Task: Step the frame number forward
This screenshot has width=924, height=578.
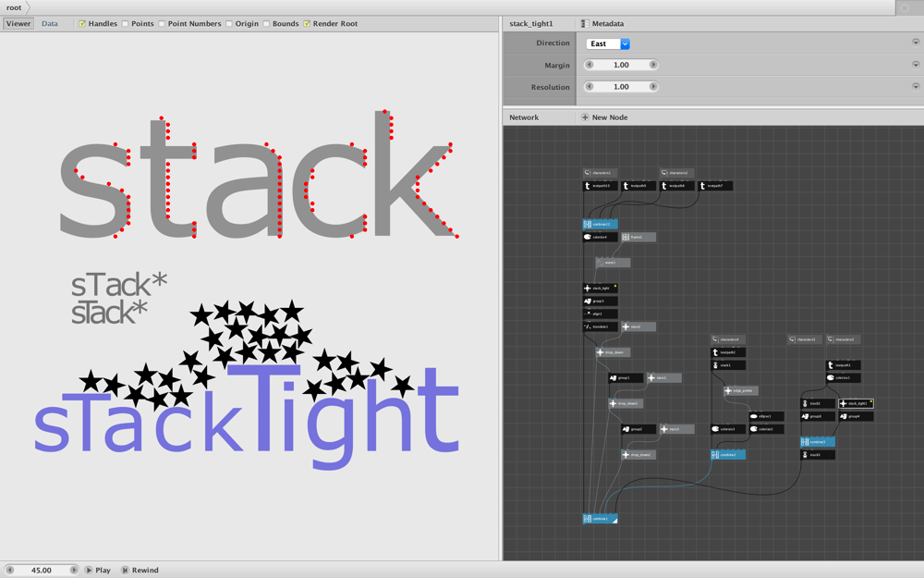Action: tap(74, 571)
